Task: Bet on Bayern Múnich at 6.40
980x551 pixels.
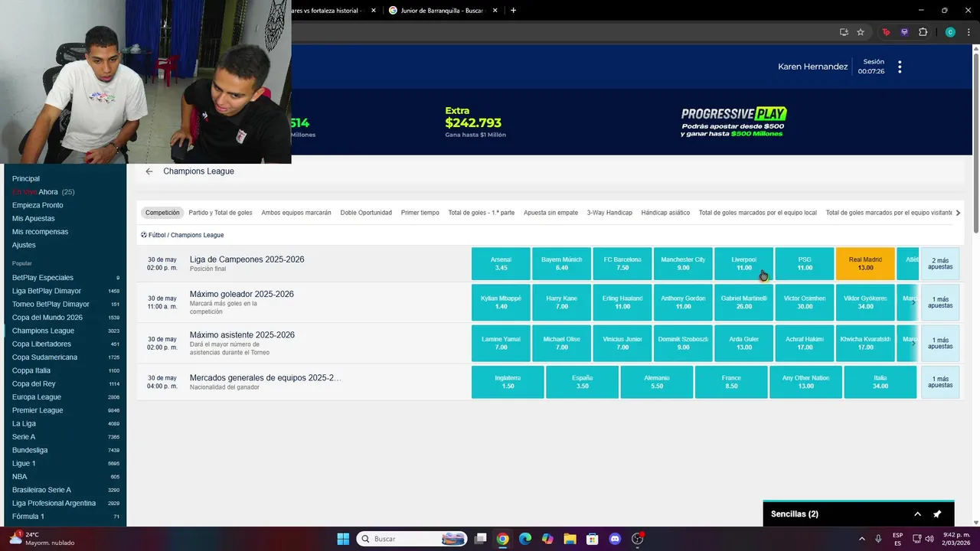Action: tap(561, 264)
